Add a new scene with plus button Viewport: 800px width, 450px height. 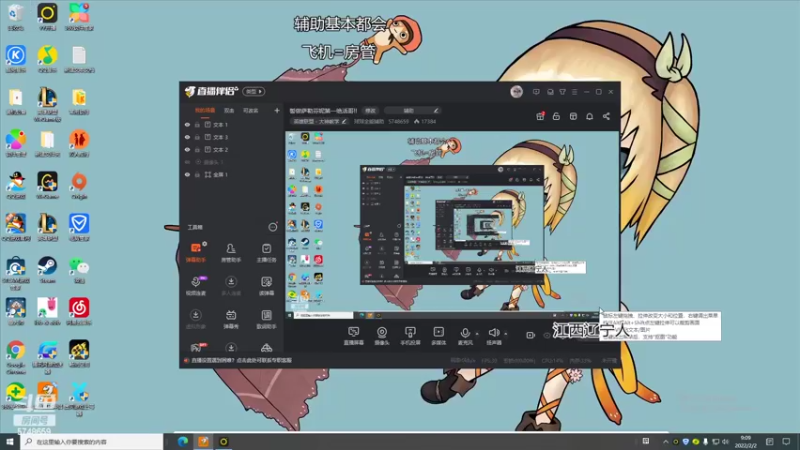(277, 110)
